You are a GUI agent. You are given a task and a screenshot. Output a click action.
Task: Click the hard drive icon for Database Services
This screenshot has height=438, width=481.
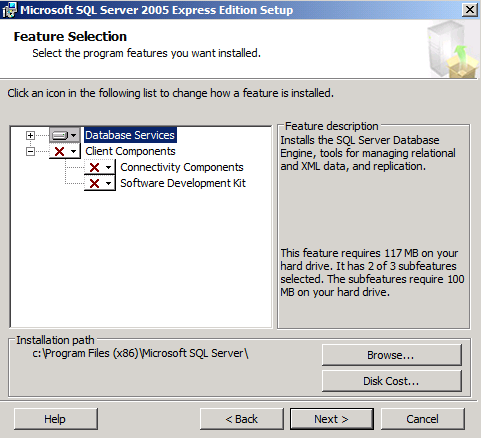60,135
